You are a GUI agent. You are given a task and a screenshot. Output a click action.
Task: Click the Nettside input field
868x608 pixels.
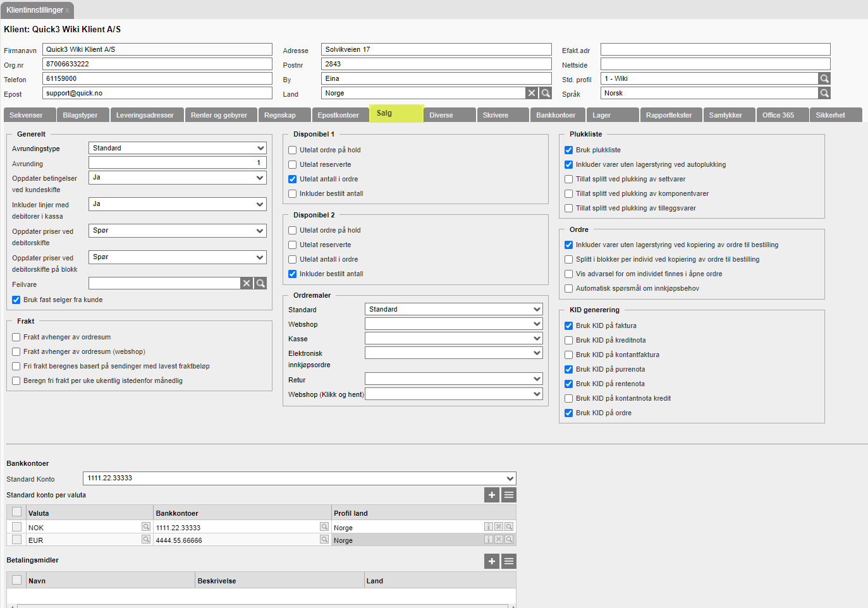716,64
